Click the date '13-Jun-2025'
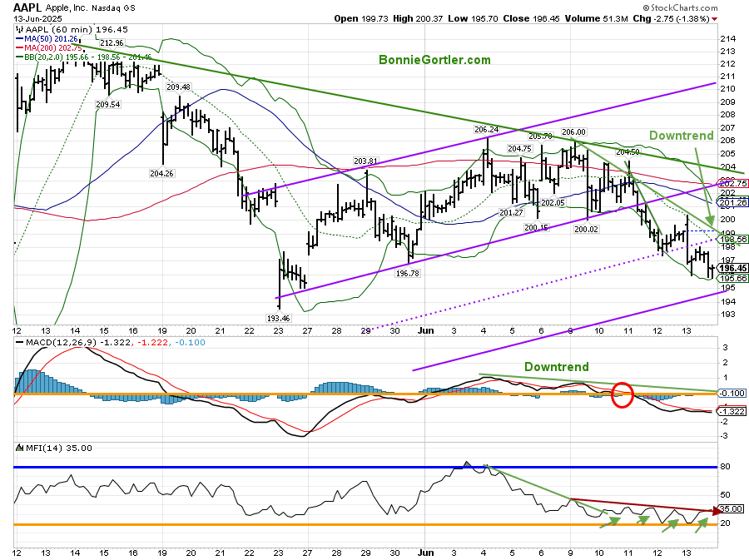 tap(37, 18)
